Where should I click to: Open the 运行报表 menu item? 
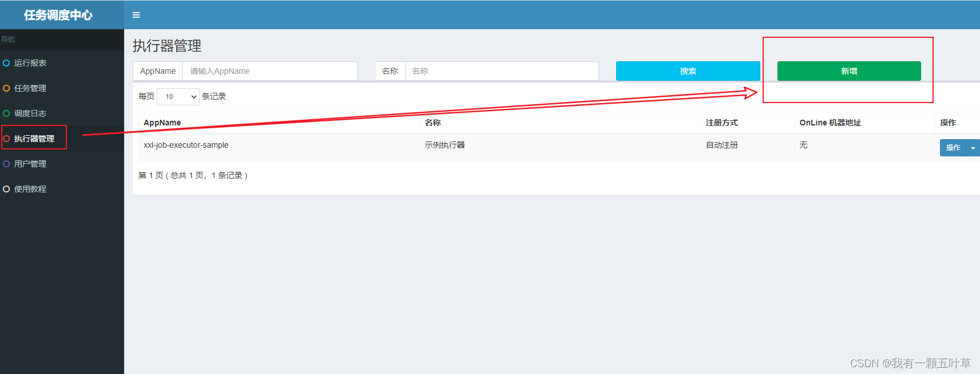point(62,63)
